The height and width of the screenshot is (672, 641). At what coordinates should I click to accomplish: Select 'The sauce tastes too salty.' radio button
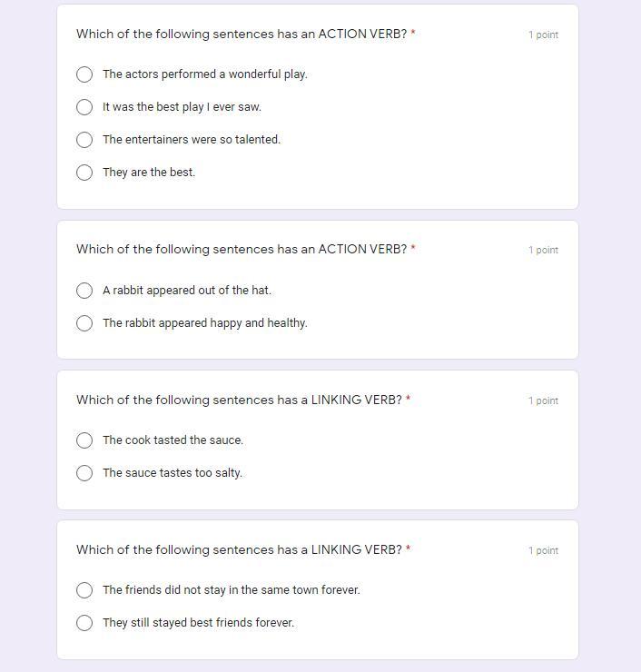[x=84, y=473]
